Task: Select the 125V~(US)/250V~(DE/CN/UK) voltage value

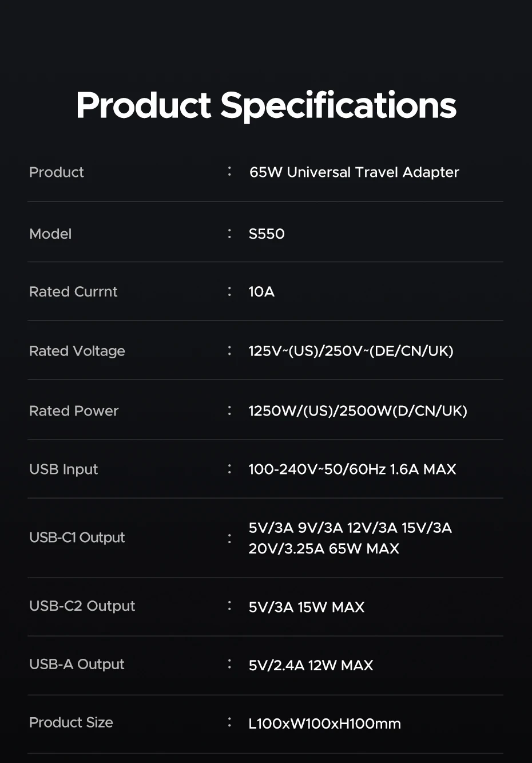Action: (351, 351)
